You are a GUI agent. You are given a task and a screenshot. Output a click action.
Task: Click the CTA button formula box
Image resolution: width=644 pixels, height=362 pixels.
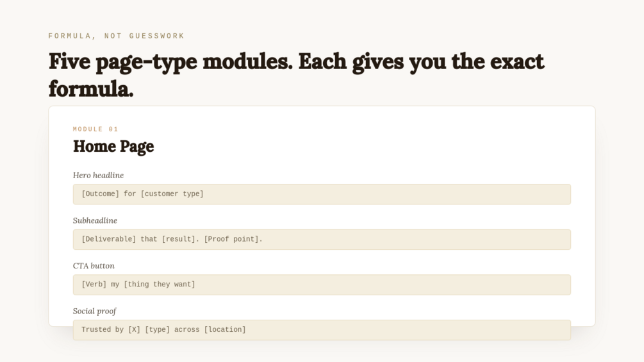tap(322, 284)
